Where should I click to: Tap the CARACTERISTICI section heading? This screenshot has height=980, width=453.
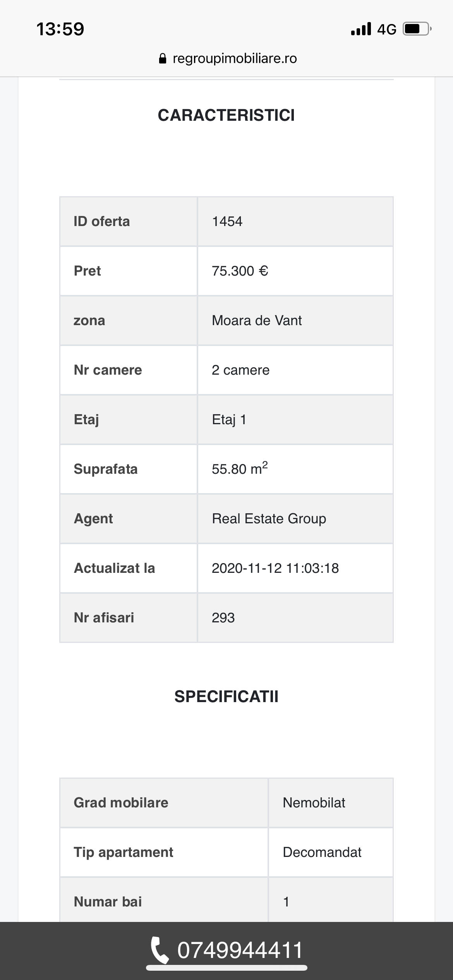pyautogui.click(x=226, y=115)
